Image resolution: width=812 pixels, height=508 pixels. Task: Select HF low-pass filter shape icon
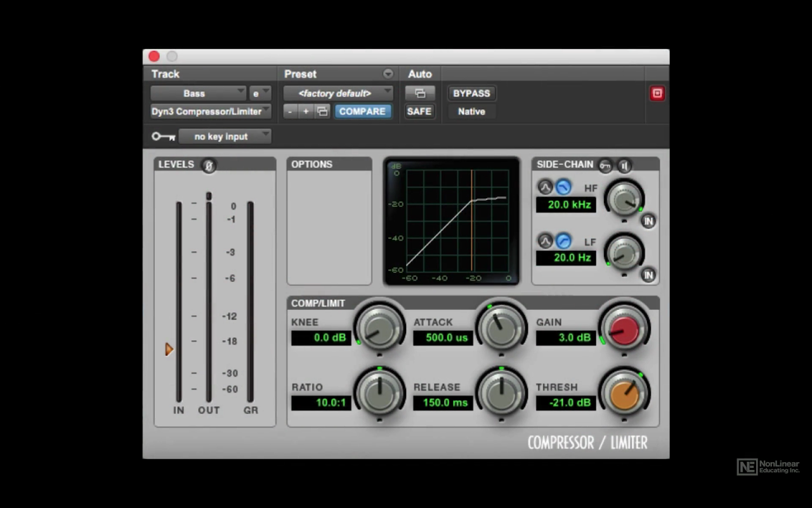point(563,187)
